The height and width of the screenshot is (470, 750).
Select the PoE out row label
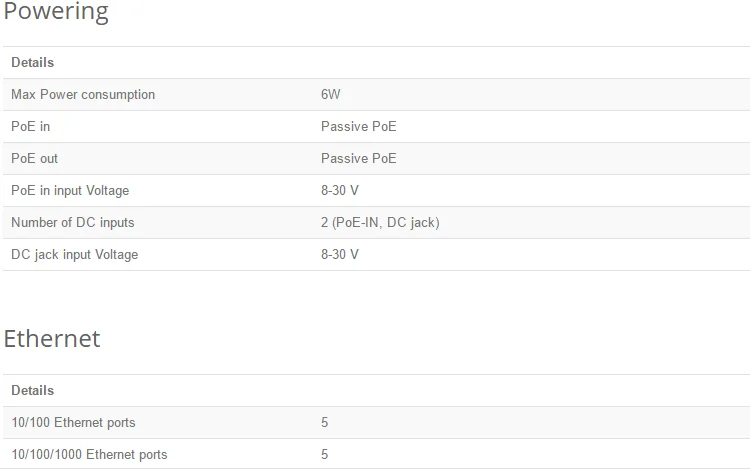click(x=34, y=158)
